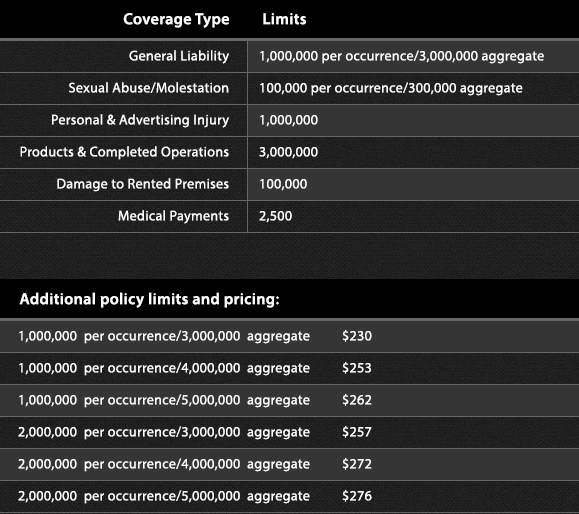Viewport: 579px width, 514px height.
Task: Click General Liability limit 1,000,000 per occurrence/3,000,000 aggregate
Action: 401,56
